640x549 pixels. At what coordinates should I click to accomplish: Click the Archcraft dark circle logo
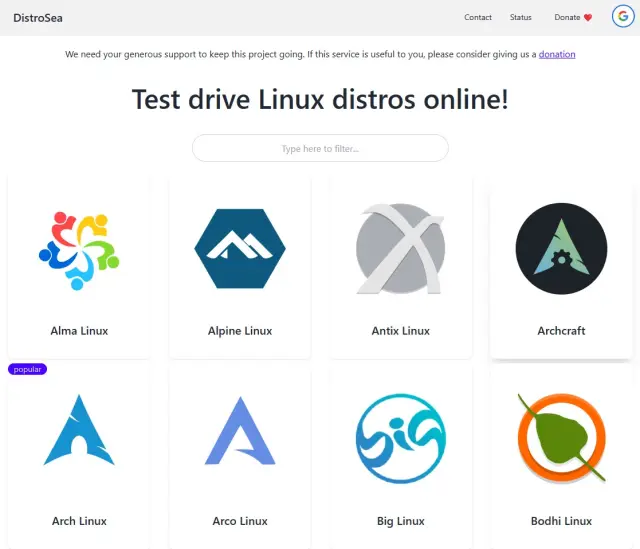click(x=561, y=249)
